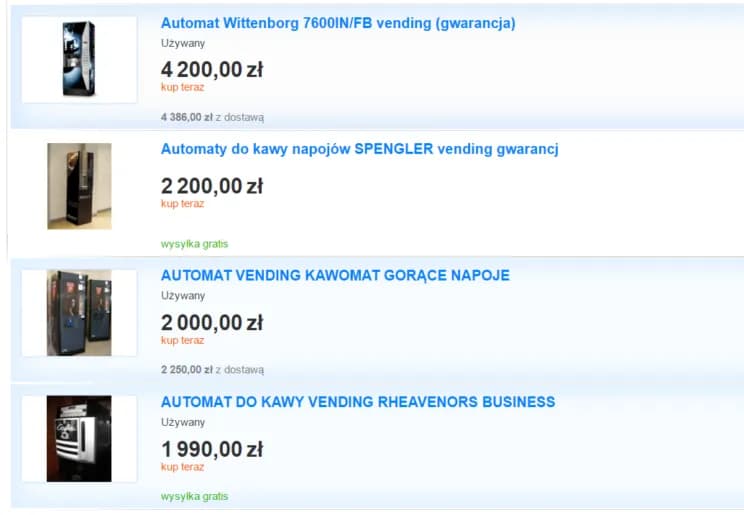Screen dimensions: 744x515
Task: View the RHEAVENORS BUSINESS machine thumbnail
Action: coord(79,438)
